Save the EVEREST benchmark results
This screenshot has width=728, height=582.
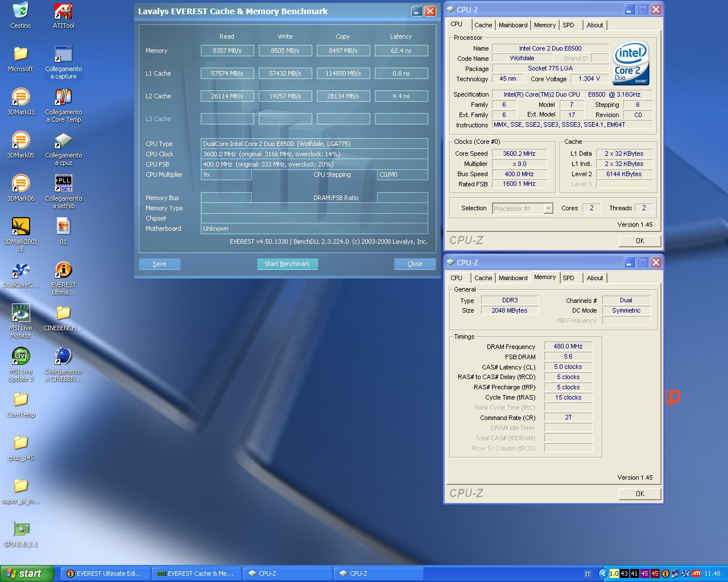tap(159, 264)
